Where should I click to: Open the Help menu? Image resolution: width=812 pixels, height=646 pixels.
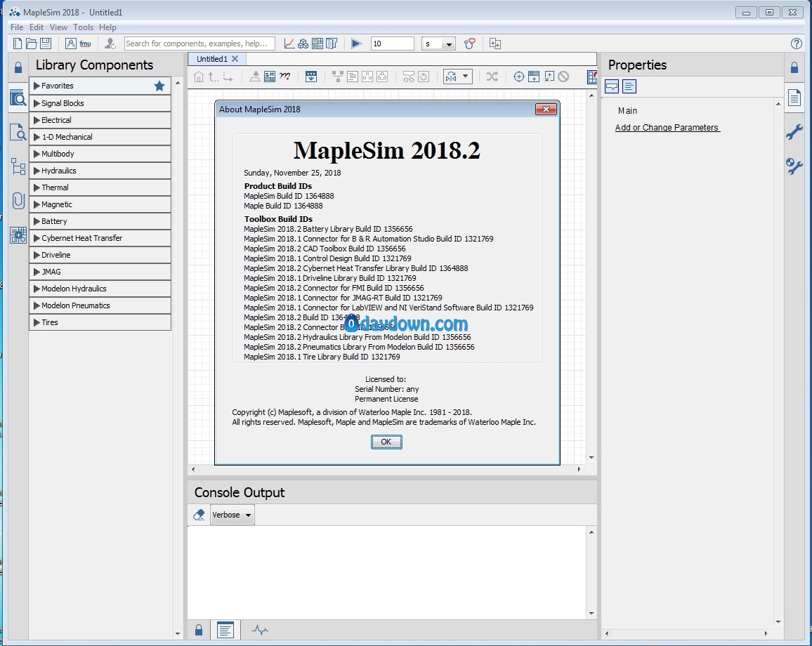click(x=107, y=27)
